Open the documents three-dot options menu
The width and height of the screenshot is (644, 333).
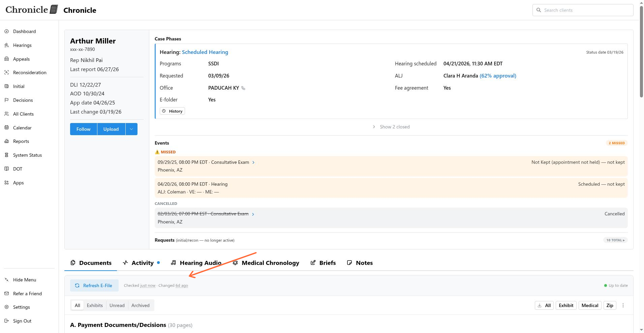(x=623, y=305)
